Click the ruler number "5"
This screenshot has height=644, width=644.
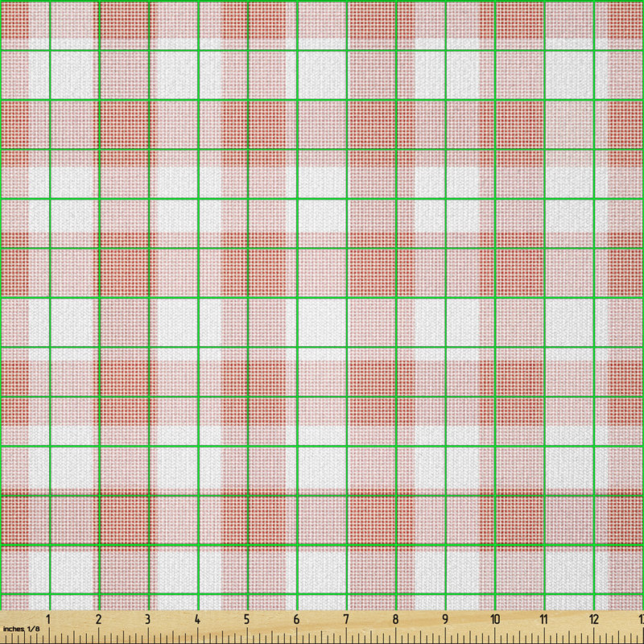click(246, 619)
